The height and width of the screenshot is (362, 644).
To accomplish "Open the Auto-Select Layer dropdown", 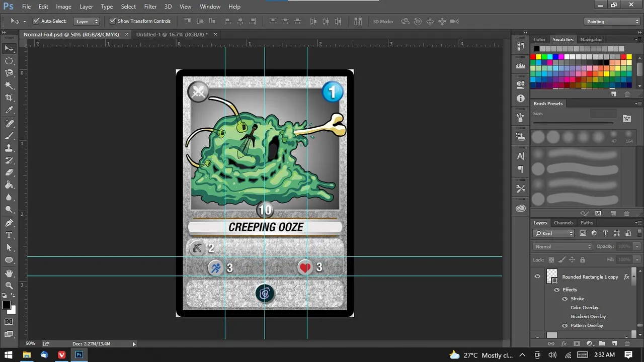I will [87, 21].
